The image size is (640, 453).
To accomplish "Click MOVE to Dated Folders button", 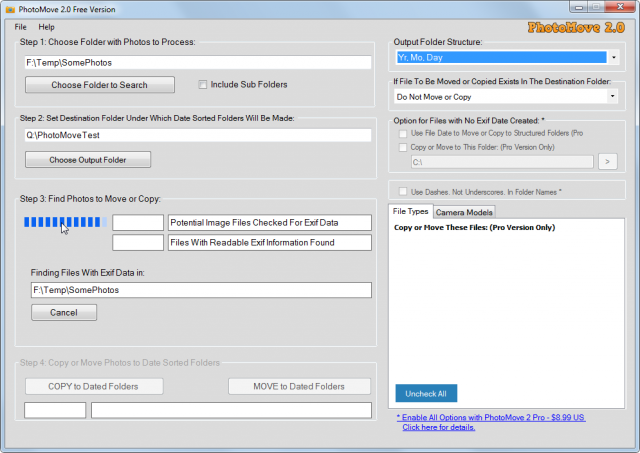I will (x=299, y=386).
